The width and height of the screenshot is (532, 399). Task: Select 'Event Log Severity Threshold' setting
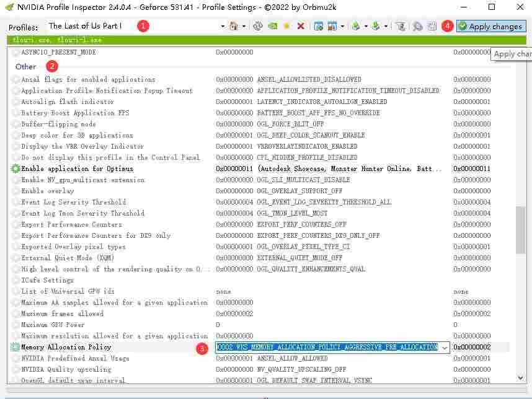coord(73,202)
